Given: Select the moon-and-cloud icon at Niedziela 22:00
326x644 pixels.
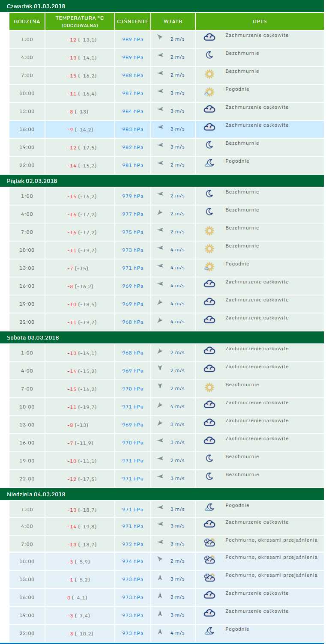Looking at the screenshot, I should click(x=209, y=631).
